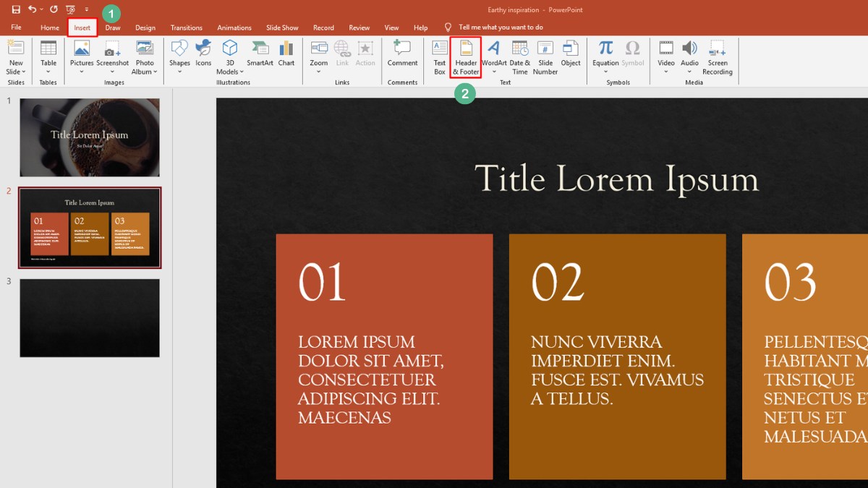Redo the last action
The height and width of the screenshot is (488, 868).
(54, 9)
